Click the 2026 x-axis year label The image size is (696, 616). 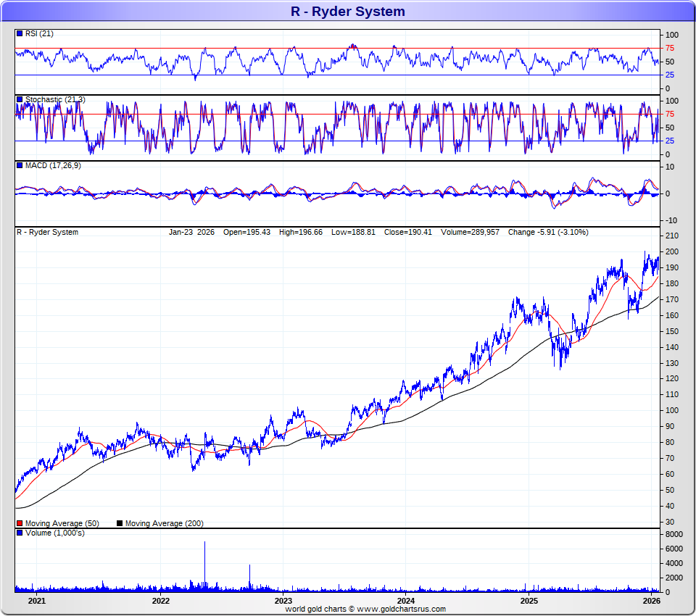coord(652,601)
